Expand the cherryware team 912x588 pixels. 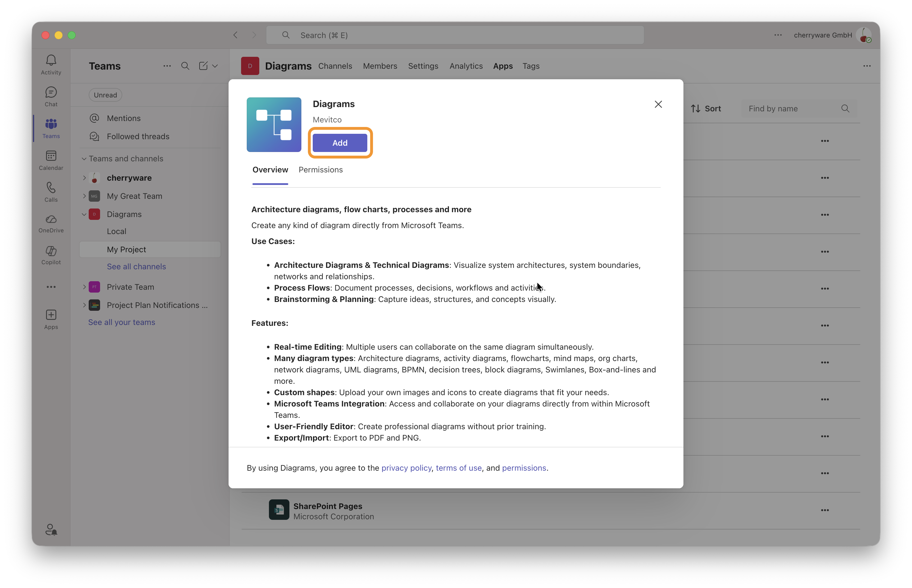[x=84, y=178]
